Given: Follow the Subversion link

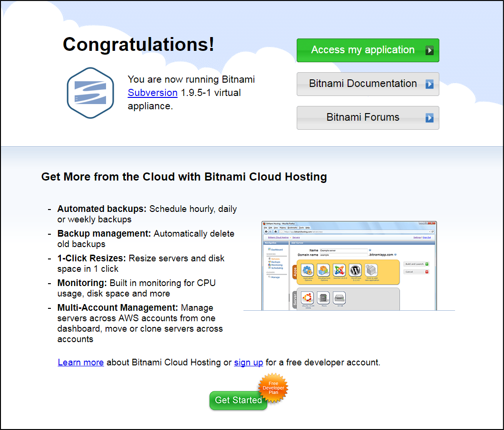Looking at the screenshot, I should (153, 93).
